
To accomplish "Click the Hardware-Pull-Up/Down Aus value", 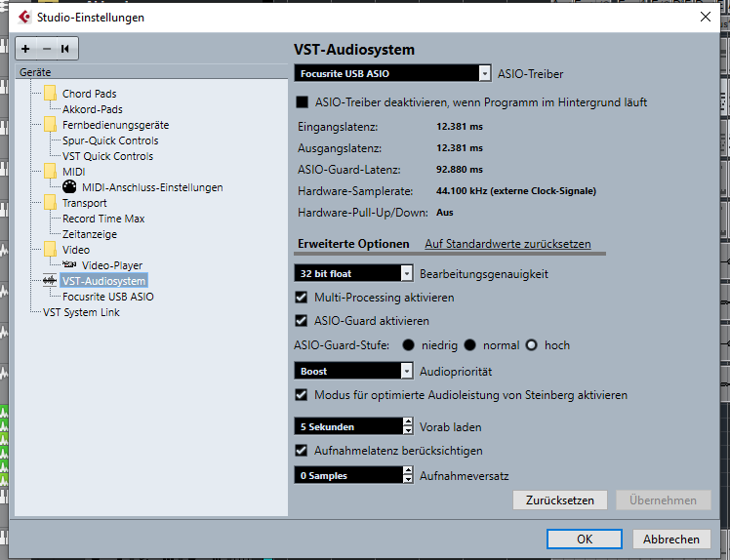I will [445, 213].
